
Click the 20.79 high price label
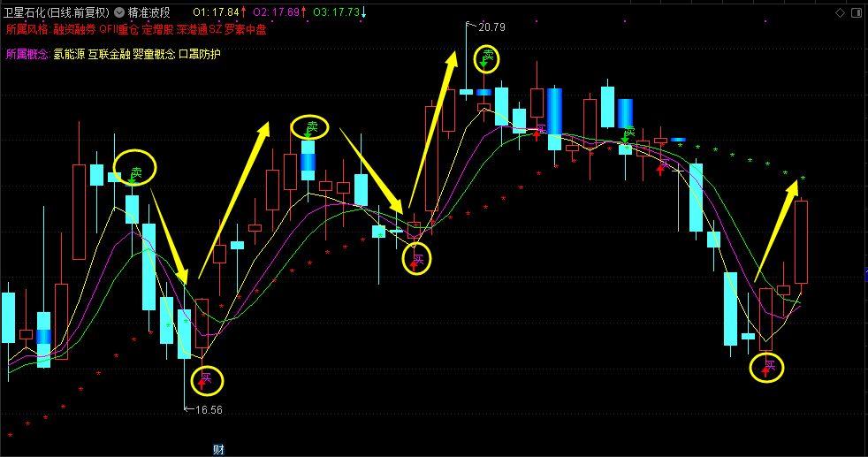coord(491,27)
